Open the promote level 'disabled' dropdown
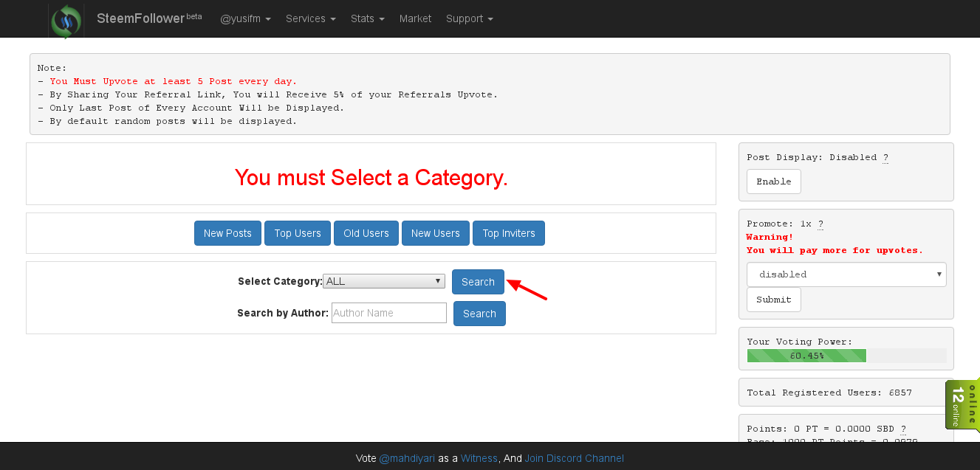The image size is (980, 470). (x=846, y=274)
